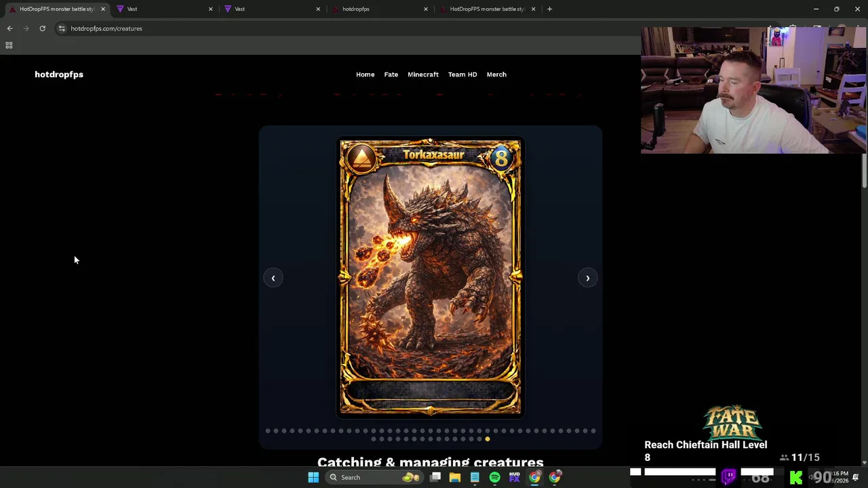Show next creature with right carousel arrow

click(x=587, y=278)
